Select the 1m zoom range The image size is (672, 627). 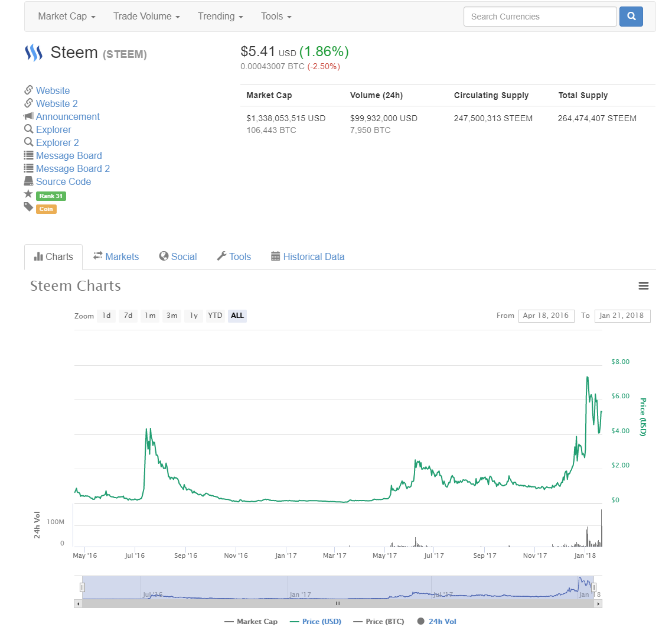pyautogui.click(x=150, y=316)
